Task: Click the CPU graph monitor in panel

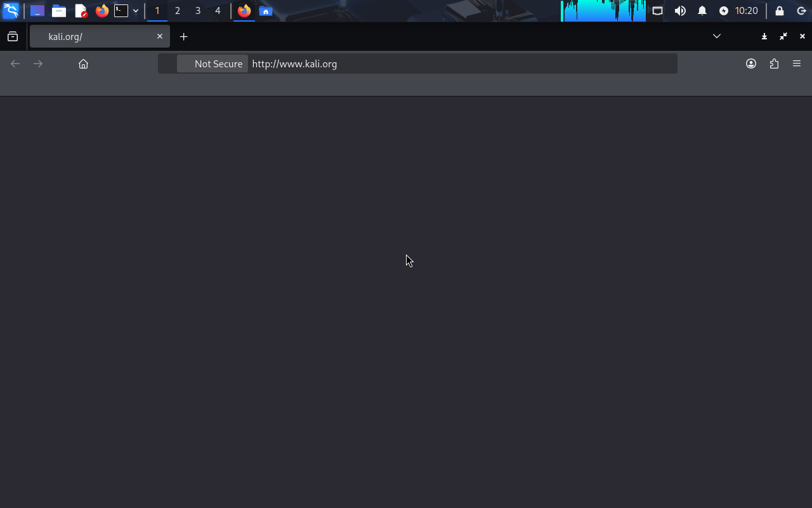Action: click(x=603, y=11)
